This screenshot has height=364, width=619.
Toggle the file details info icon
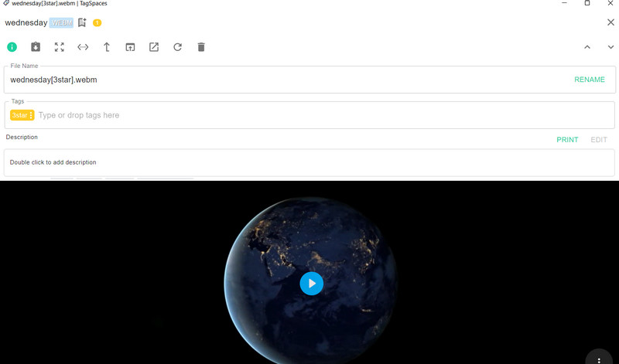tap(12, 47)
